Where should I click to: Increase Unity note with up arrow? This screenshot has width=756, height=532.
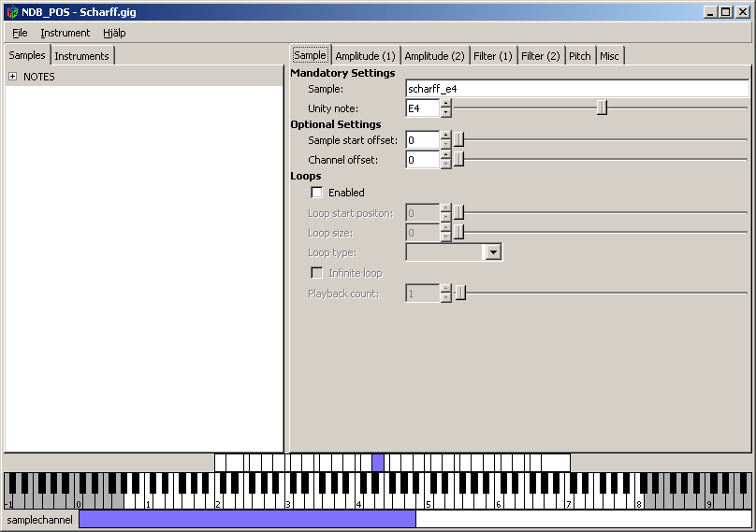[446, 104]
